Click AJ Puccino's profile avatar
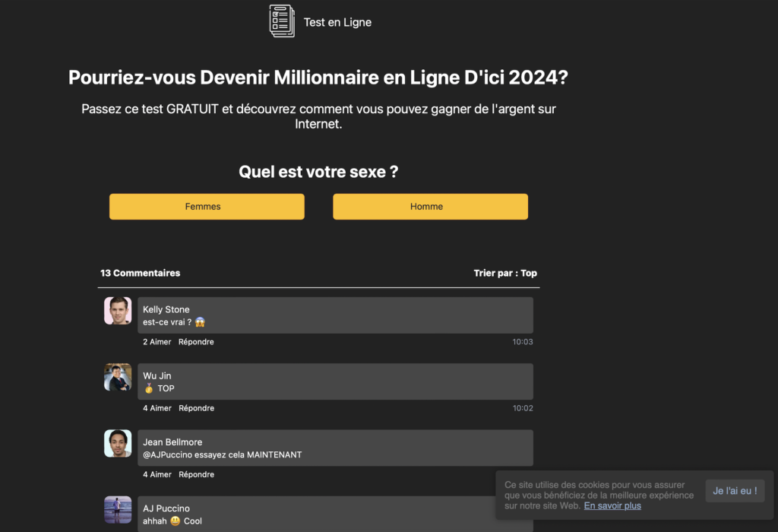This screenshot has width=778, height=532. pos(118,510)
